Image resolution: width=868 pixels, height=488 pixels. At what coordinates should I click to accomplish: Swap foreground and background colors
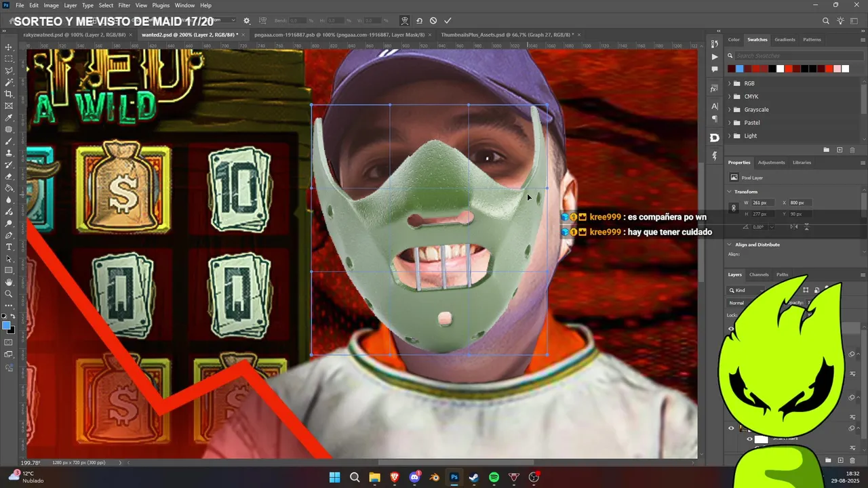[13, 317]
